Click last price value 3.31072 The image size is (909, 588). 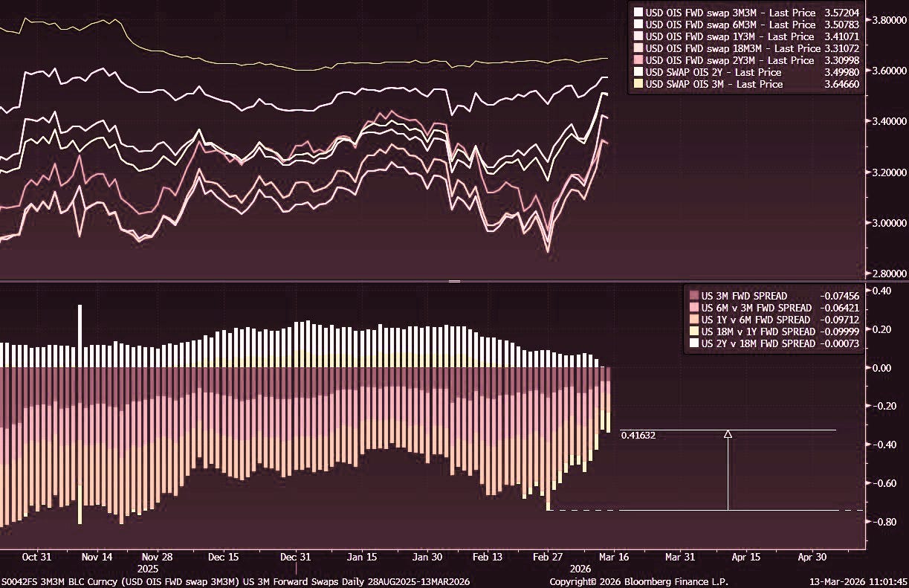841,48
